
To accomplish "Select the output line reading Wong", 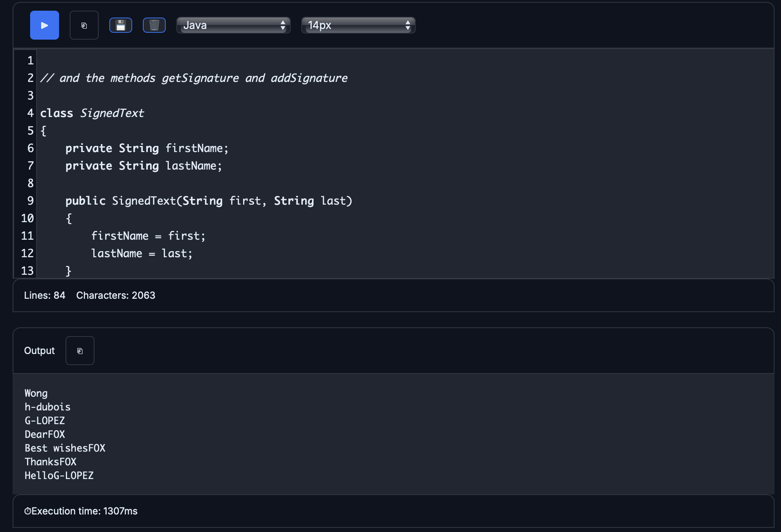I will pos(35,393).
